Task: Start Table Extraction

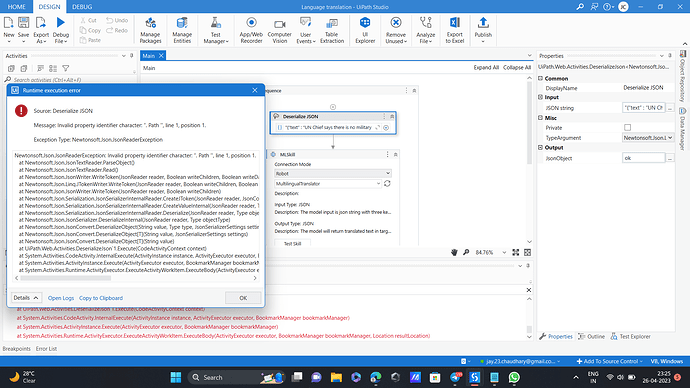Action: point(332,30)
